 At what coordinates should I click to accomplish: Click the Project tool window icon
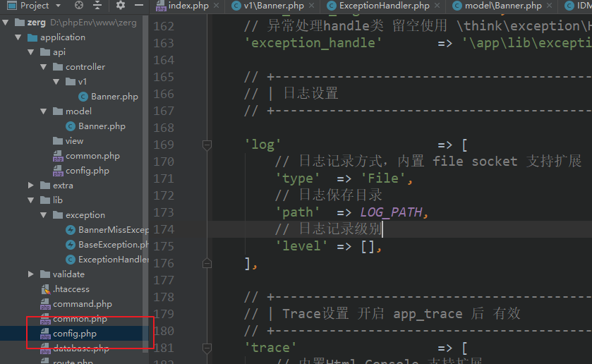coord(12,5)
